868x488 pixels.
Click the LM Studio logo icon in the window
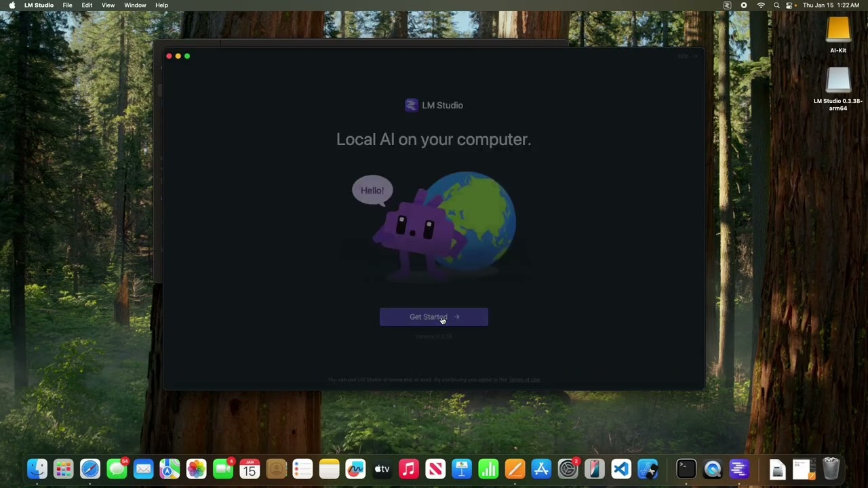click(411, 105)
